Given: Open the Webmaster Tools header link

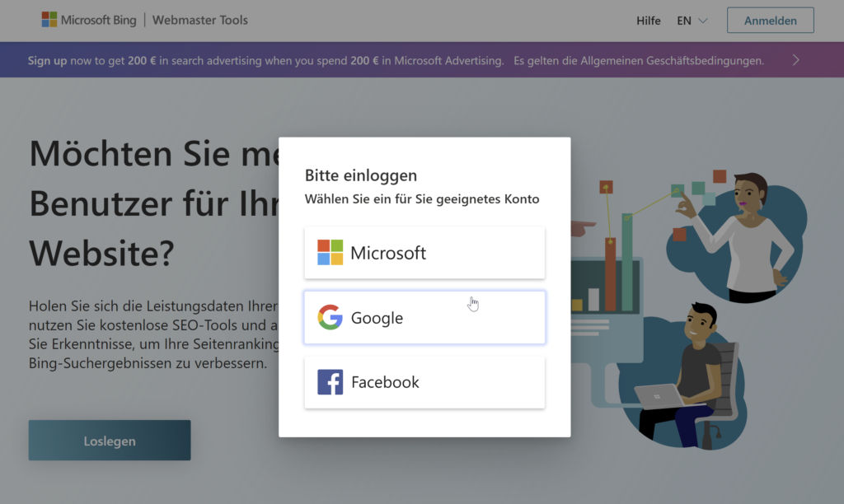Looking at the screenshot, I should (x=199, y=20).
